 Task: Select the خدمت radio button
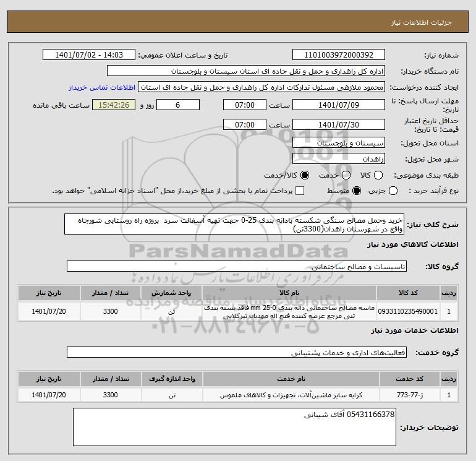346,175
